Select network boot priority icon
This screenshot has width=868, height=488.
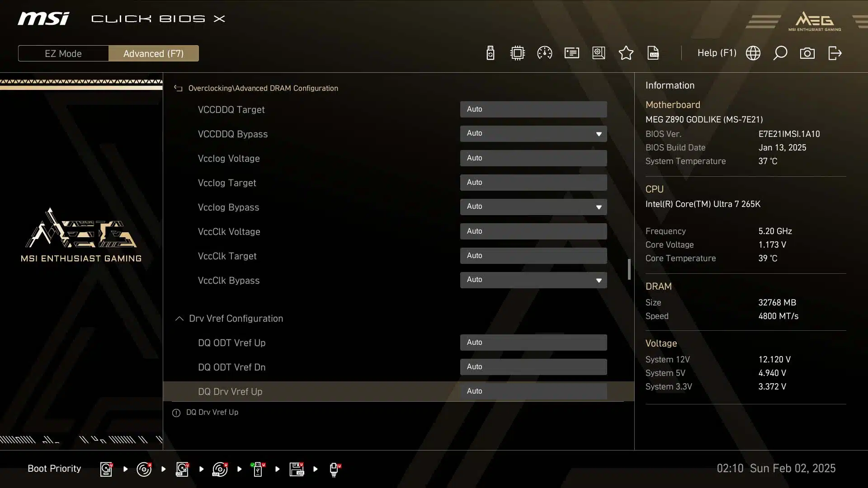point(335,469)
